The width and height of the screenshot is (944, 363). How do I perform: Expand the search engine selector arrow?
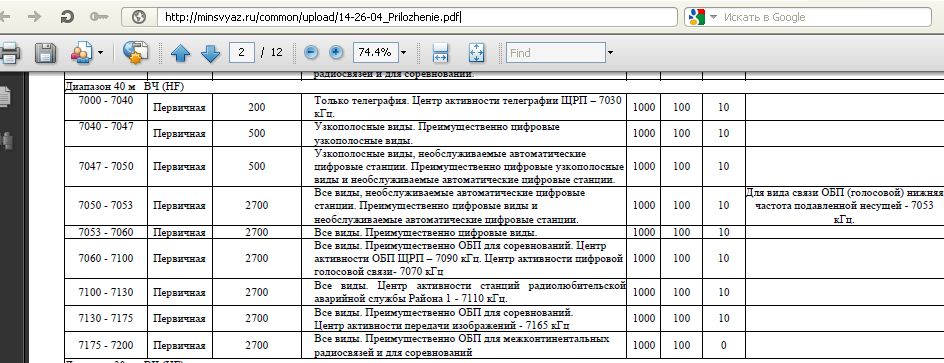click(x=713, y=17)
